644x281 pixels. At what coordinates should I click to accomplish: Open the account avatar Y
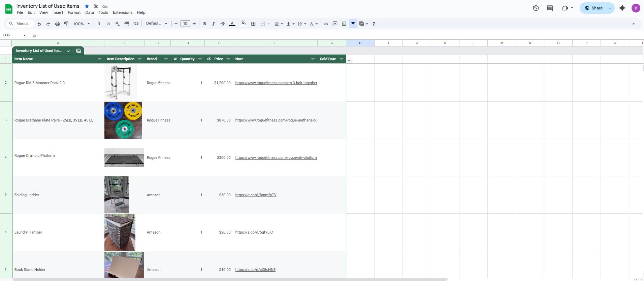(x=636, y=8)
